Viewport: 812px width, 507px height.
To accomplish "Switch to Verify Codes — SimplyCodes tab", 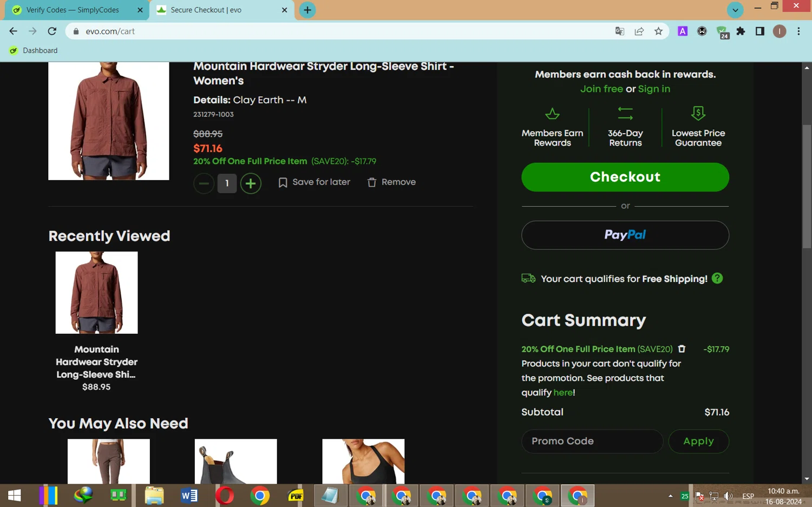I will click(73, 10).
